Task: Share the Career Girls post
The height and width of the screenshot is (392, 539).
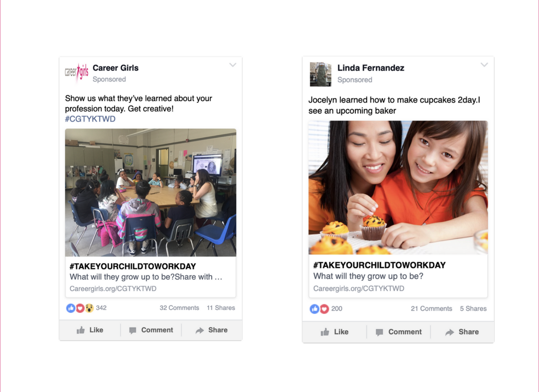Action: click(x=211, y=330)
